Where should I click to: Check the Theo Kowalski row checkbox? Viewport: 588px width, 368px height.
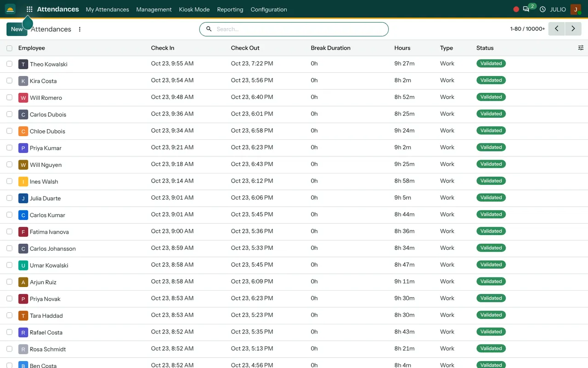[x=9, y=64]
